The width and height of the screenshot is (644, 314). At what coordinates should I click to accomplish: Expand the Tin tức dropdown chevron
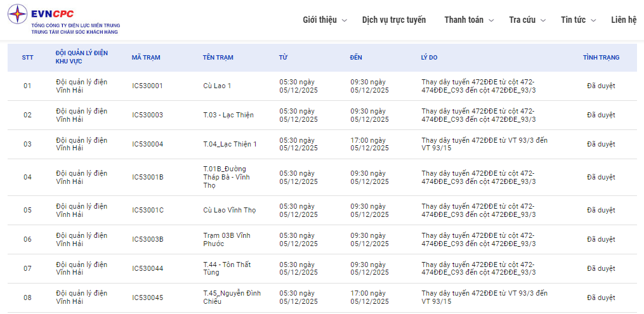(593, 20)
